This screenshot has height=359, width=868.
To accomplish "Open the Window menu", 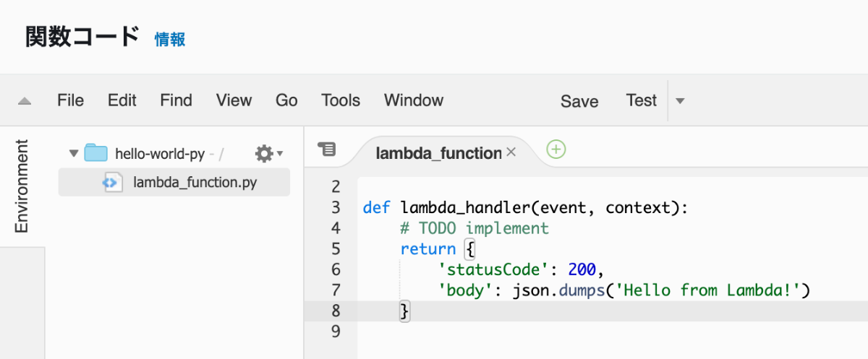I will [x=414, y=100].
